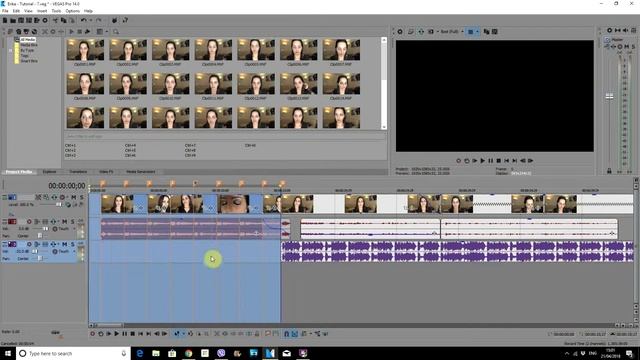Play in the Video Preview window
Image resolution: width=640 pixels, height=360 pixels.
click(482, 161)
